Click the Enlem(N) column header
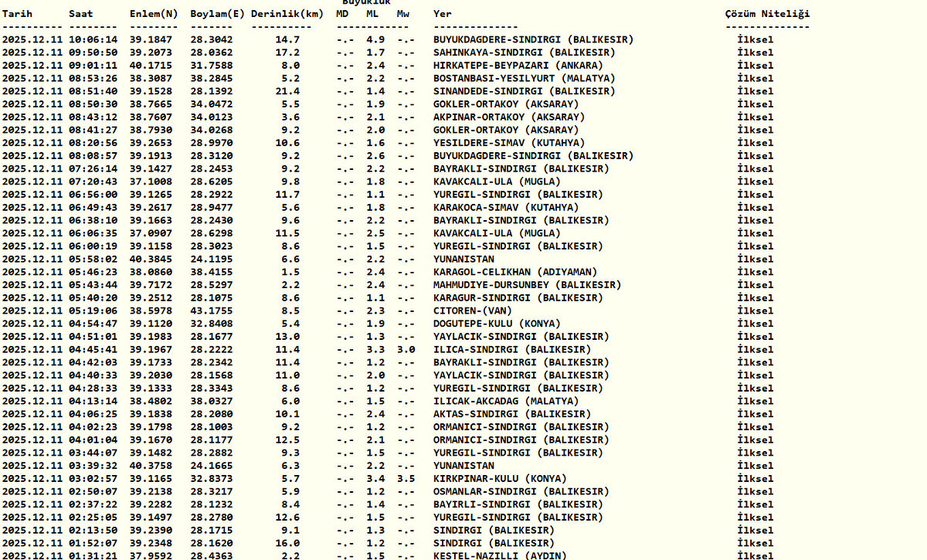Viewport: 927px width, 560px height. [153, 14]
